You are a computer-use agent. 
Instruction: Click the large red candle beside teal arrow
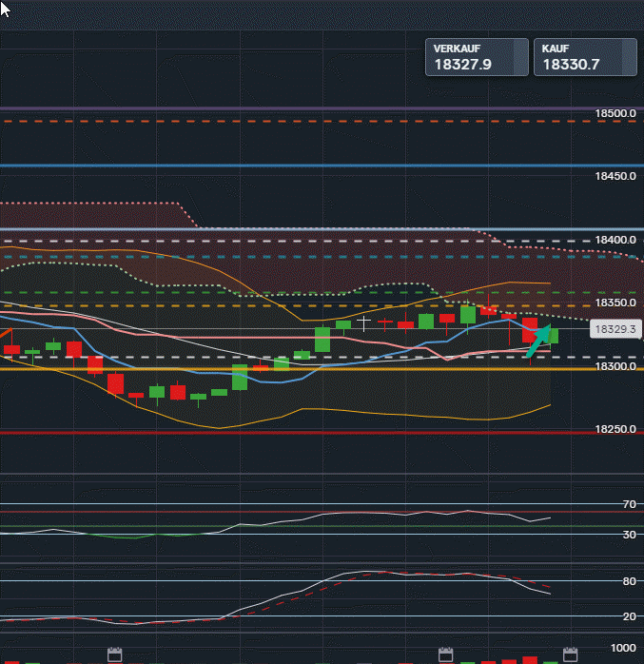click(530, 329)
